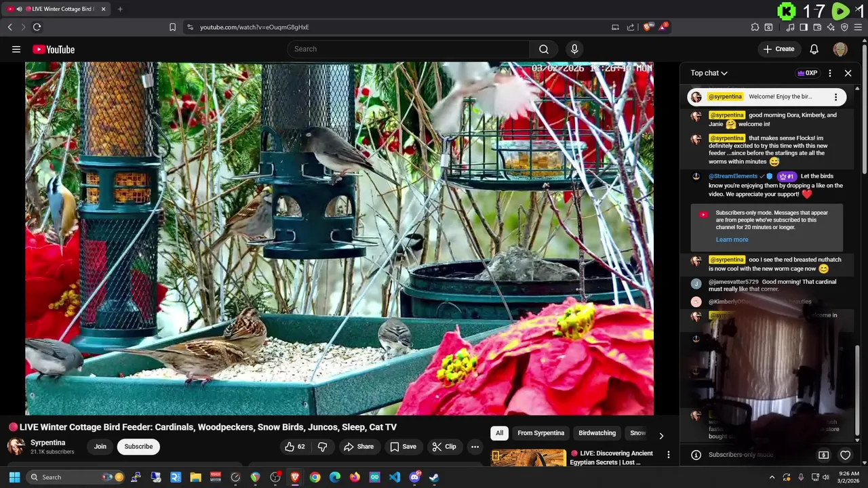Open the YouTube guide hamburger menu
The image size is (868, 488).
[x=16, y=49]
